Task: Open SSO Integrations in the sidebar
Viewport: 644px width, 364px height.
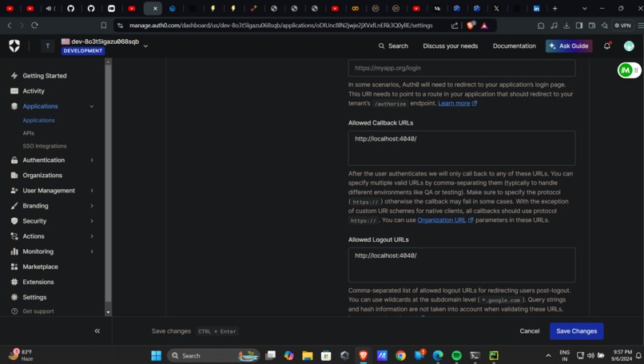Action: pyautogui.click(x=45, y=146)
